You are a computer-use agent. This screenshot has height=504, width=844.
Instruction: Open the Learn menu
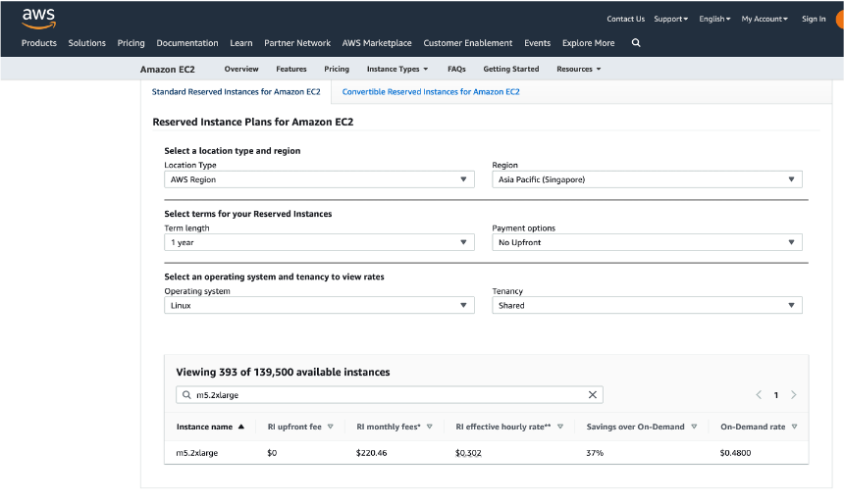[x=241, y=43]
